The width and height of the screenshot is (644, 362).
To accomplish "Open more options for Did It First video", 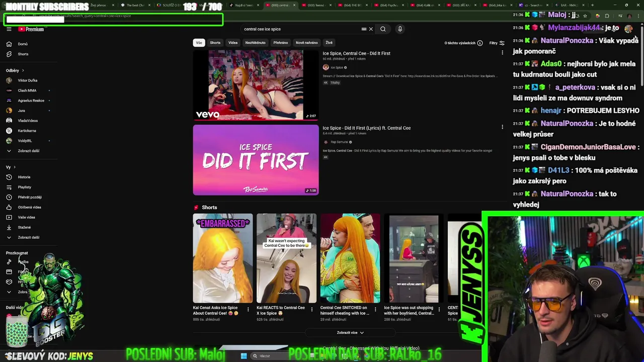I will point(502,53).
